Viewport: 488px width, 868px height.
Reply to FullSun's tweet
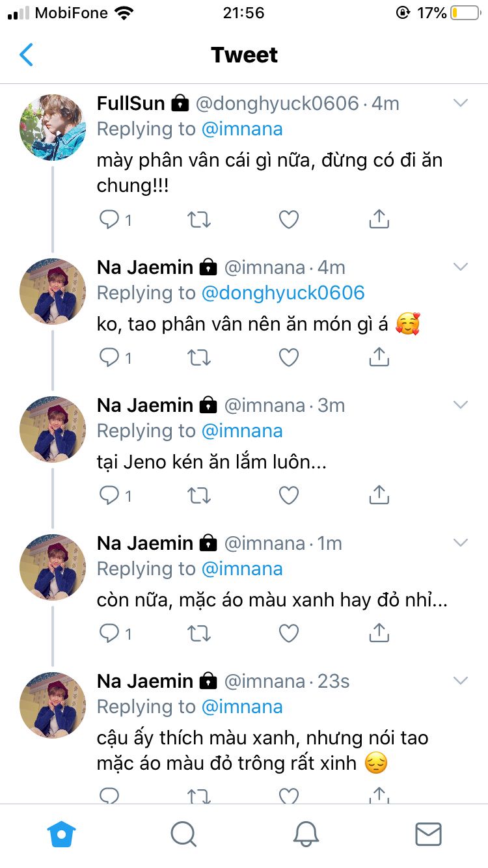tap(109, 220)
